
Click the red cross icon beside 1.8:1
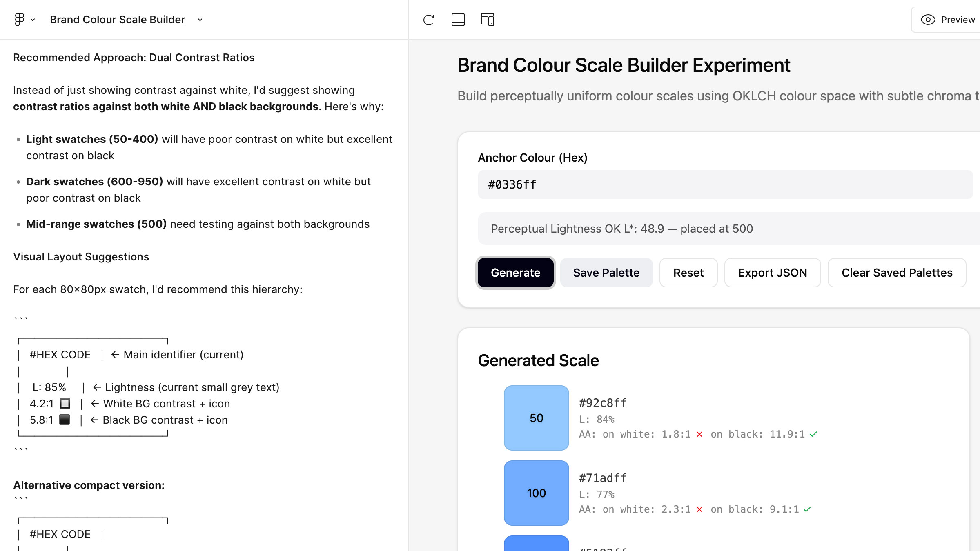[699, 434]
